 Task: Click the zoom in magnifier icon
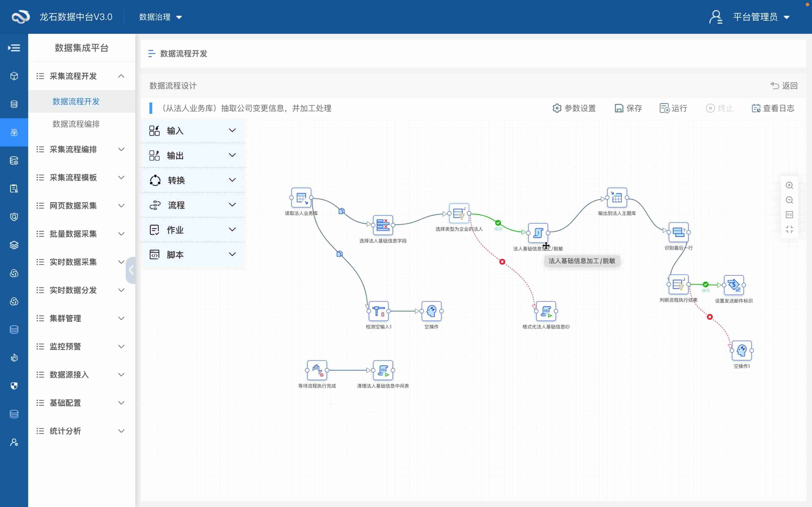pyautogui.click(x=789, y=185)
